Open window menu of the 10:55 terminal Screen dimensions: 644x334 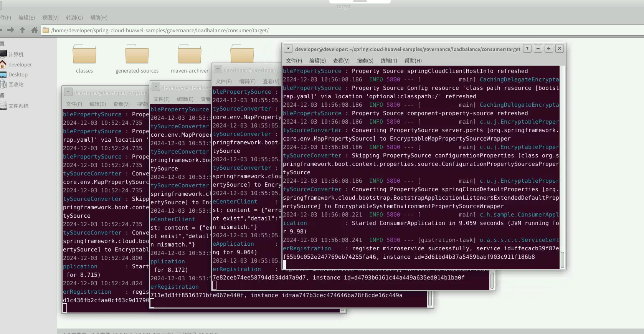[218, 69]
